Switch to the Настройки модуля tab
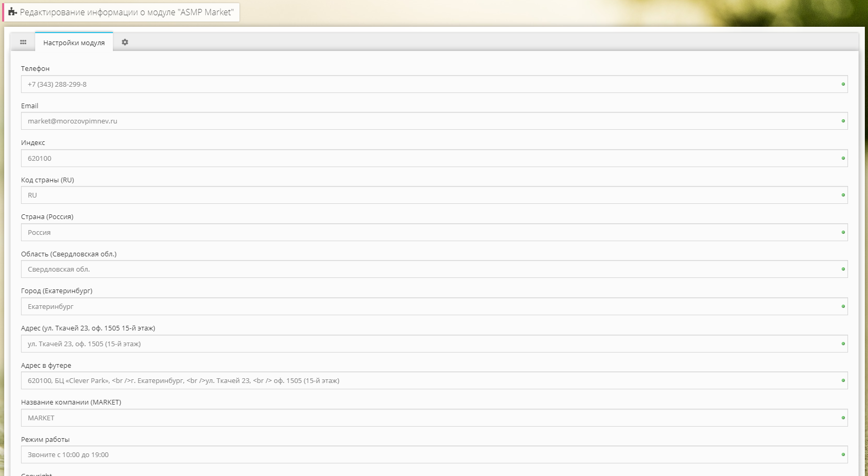868x476 pixels. point(74,43)
